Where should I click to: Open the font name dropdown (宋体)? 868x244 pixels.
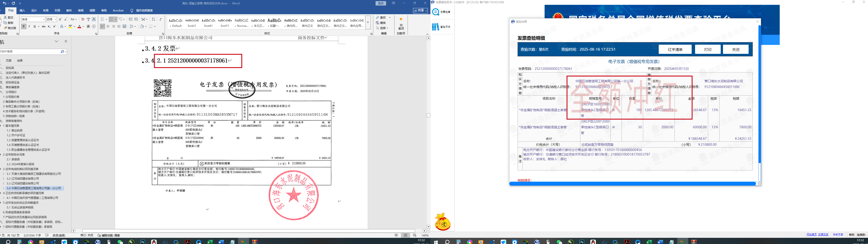[44, 19]
